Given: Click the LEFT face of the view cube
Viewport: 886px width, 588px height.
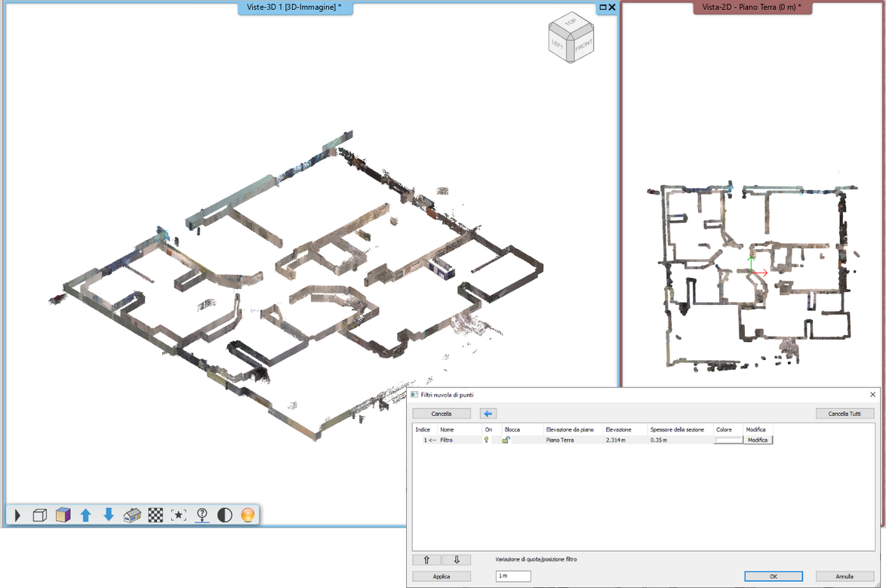Looking at the screenshot, I should click(558, 44).
